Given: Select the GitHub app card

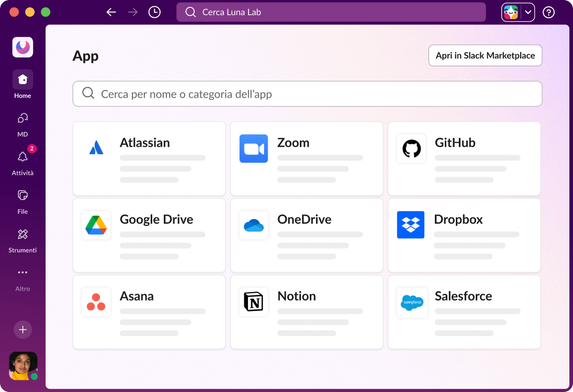Looking at the screenshot, I should point(464,159).
